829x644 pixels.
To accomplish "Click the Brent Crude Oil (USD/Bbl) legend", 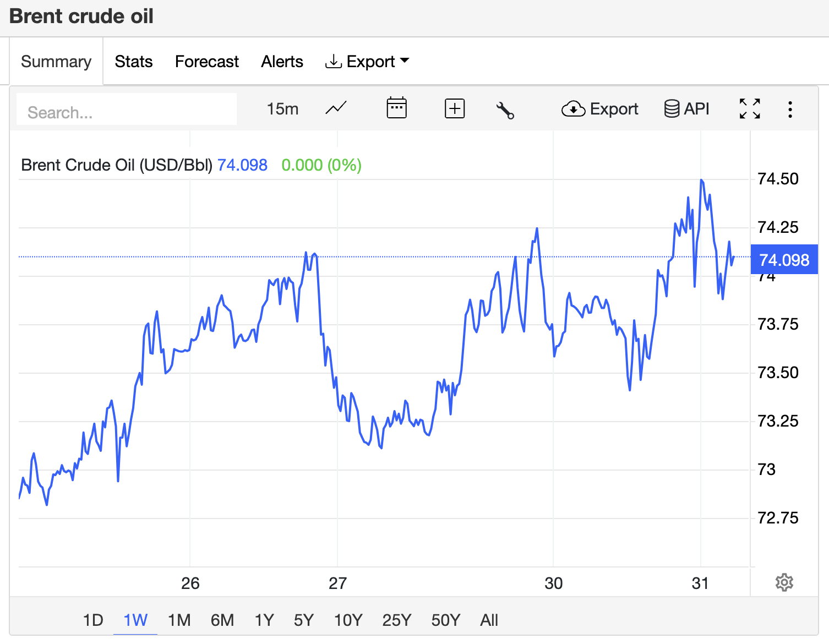I will click(117, 165).
